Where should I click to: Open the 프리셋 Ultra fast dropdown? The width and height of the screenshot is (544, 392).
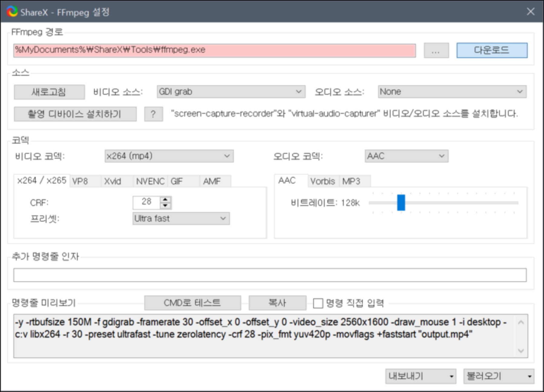point(181,219)
